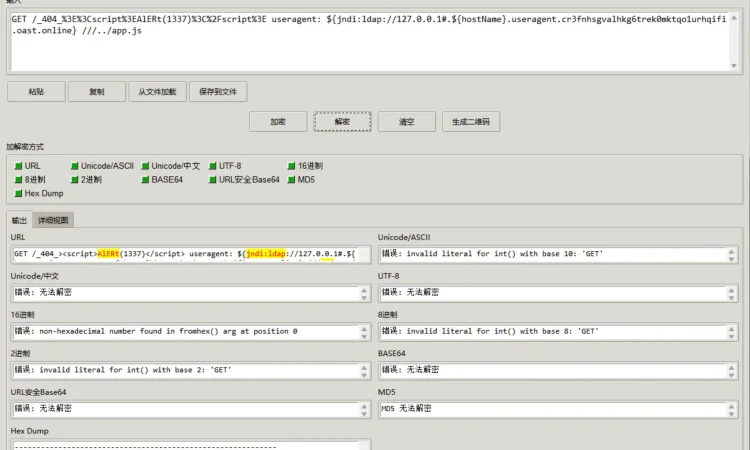Uncheck the Unicode/ASCII checkbox
Screen dimensions: 750x450
coord(75,166)
